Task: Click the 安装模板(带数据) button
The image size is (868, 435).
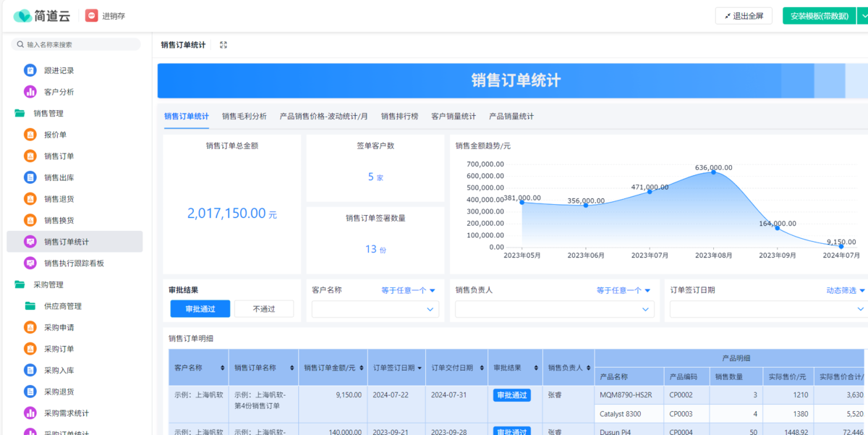Action: [x=819, y=16]
